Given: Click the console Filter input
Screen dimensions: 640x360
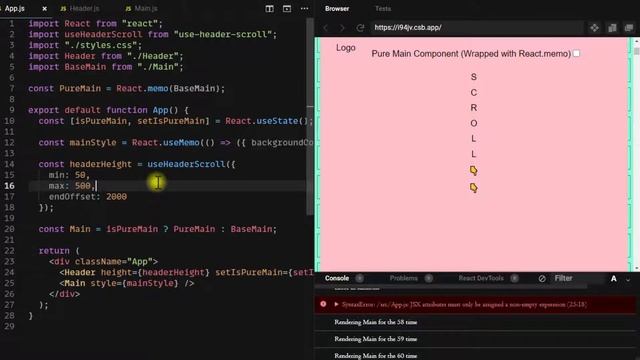Looking at the screenshot, I should click(578, 278).
